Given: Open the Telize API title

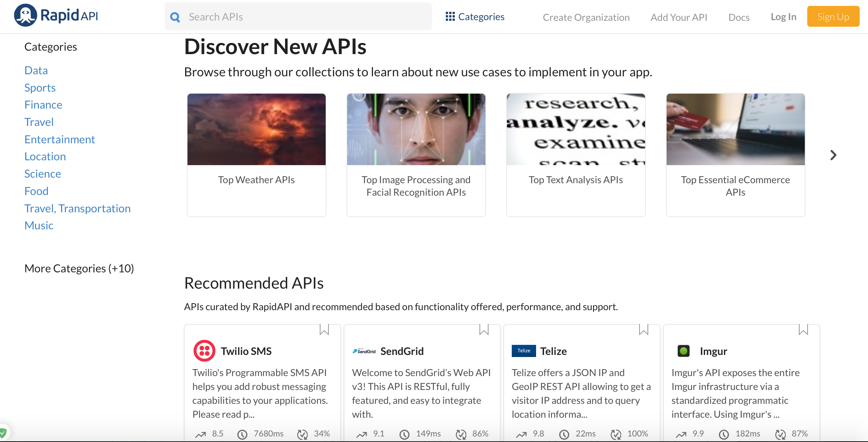Looking at the screenshot, I should point(553,351).
